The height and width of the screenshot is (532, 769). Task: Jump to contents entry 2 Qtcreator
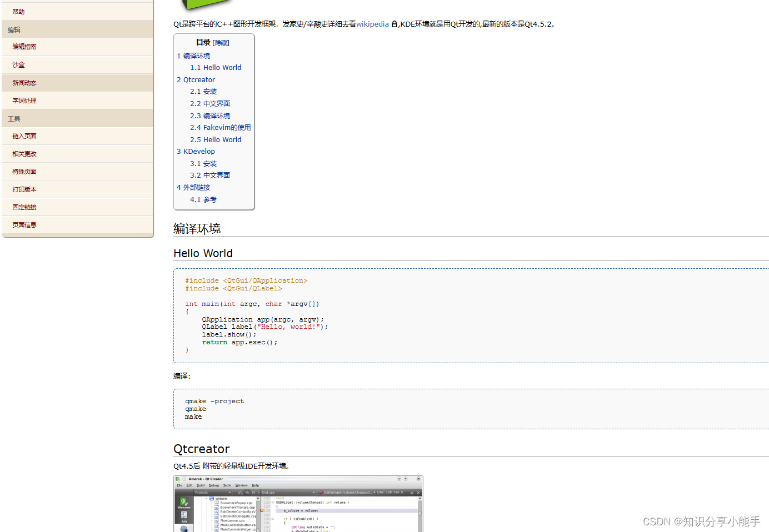point(196,80)
